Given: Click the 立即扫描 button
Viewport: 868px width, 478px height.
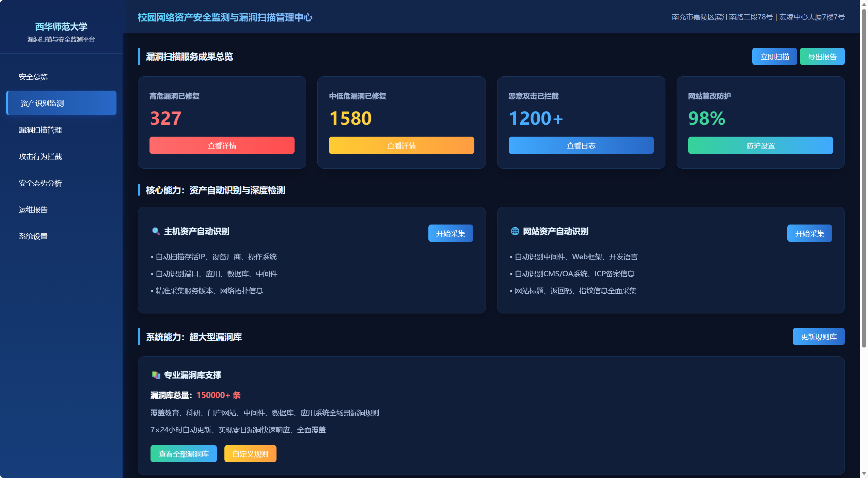Looking at the screenshot, I should (774, 57).
